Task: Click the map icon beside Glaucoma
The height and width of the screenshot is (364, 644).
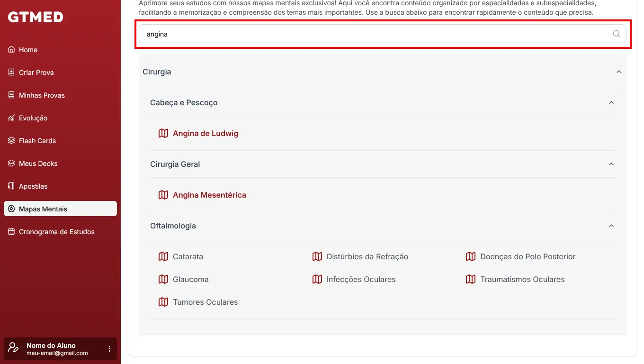Action: (x=163, y=280)
